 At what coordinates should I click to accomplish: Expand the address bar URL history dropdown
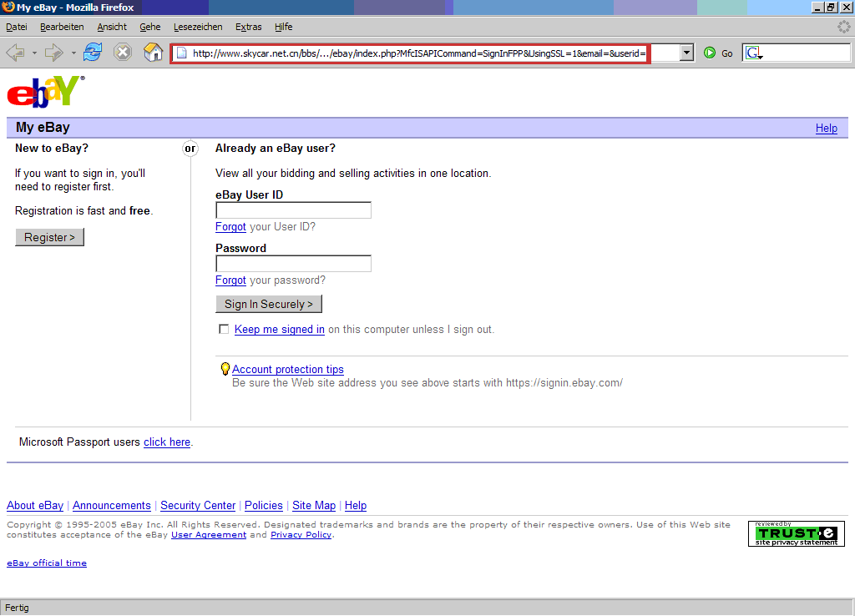(687, 53)
